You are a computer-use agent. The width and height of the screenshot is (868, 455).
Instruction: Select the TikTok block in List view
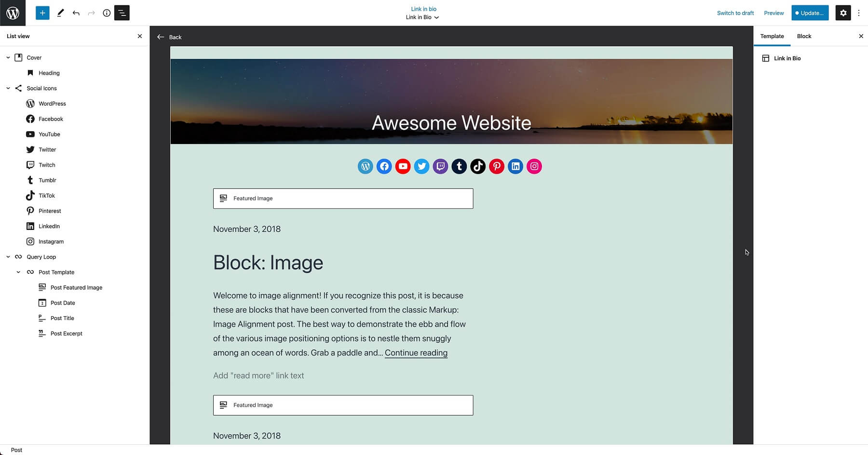coord(46,195)
